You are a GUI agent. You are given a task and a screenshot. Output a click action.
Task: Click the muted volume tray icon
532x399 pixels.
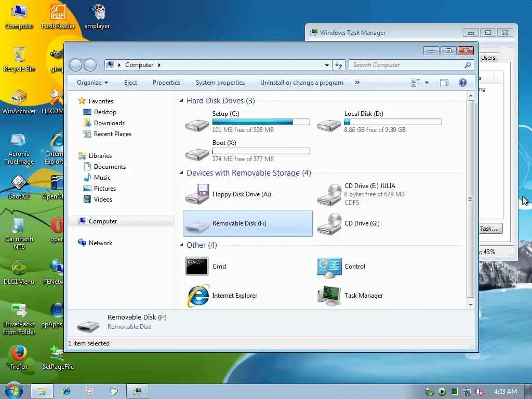point(479,392)
